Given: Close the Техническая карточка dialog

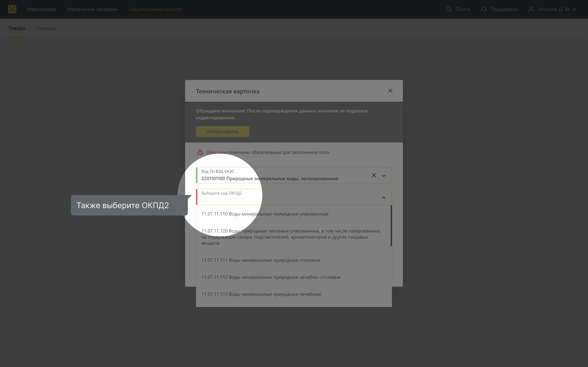Looking at the screenshot, I should [390, 90].
